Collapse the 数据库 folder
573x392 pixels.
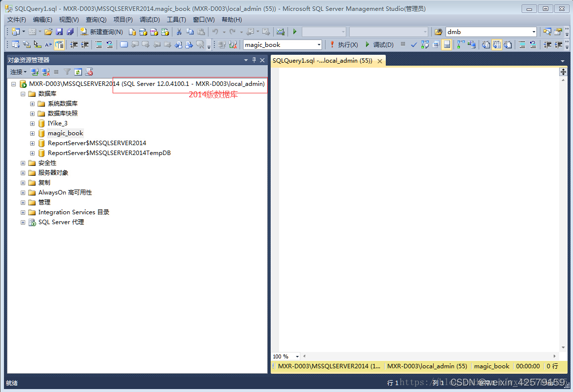click(23, 94)
